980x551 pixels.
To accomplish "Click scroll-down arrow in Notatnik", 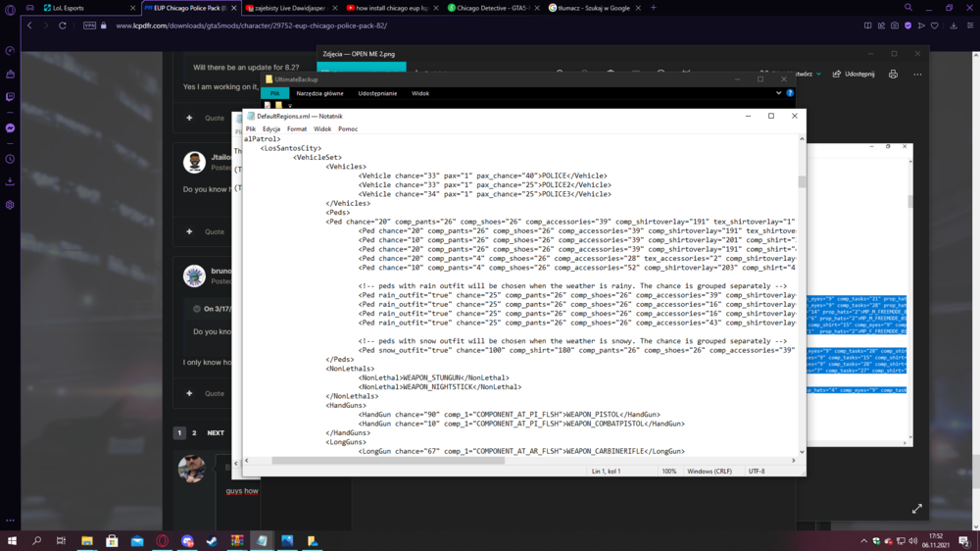I will pyautogui.click(x=802, y=452).
